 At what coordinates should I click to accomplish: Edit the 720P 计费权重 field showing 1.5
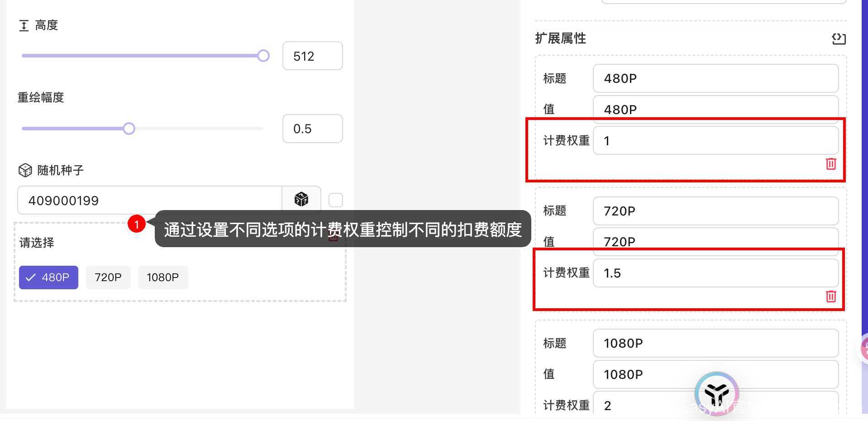point(715,273)
